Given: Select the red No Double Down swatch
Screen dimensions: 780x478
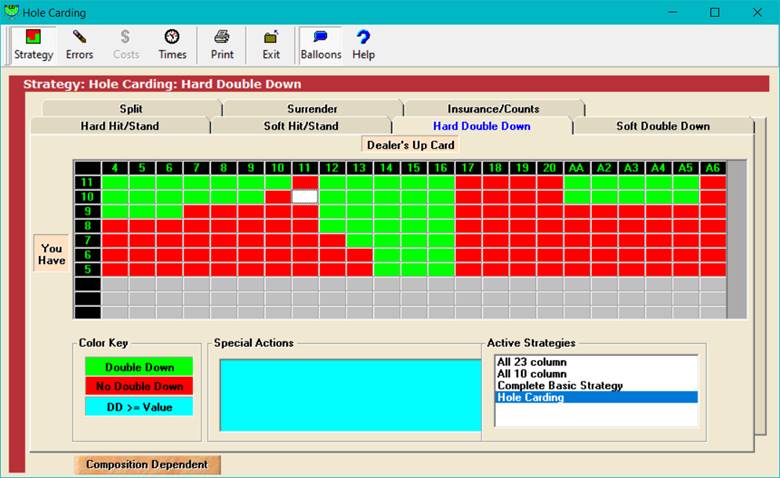Looking at the screenshot, I should click(139, 386).
